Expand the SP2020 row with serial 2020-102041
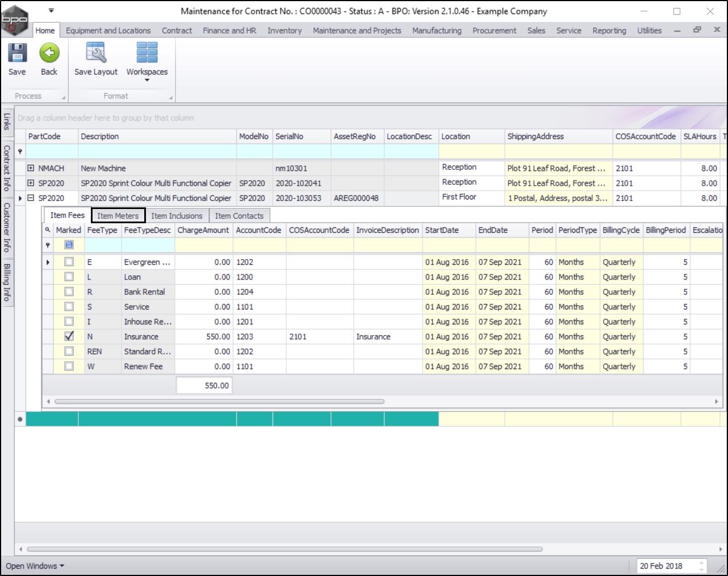Screen dimensions: 728x576 point(31,183)
